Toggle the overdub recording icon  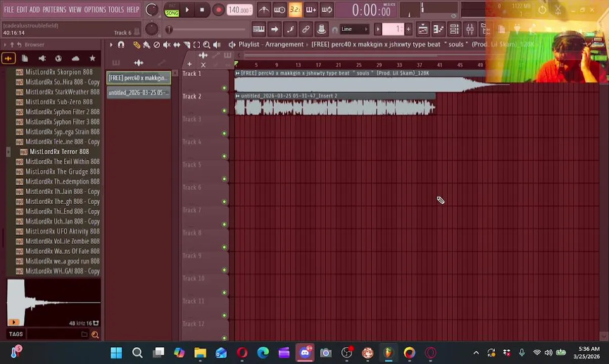pos(311,10)
